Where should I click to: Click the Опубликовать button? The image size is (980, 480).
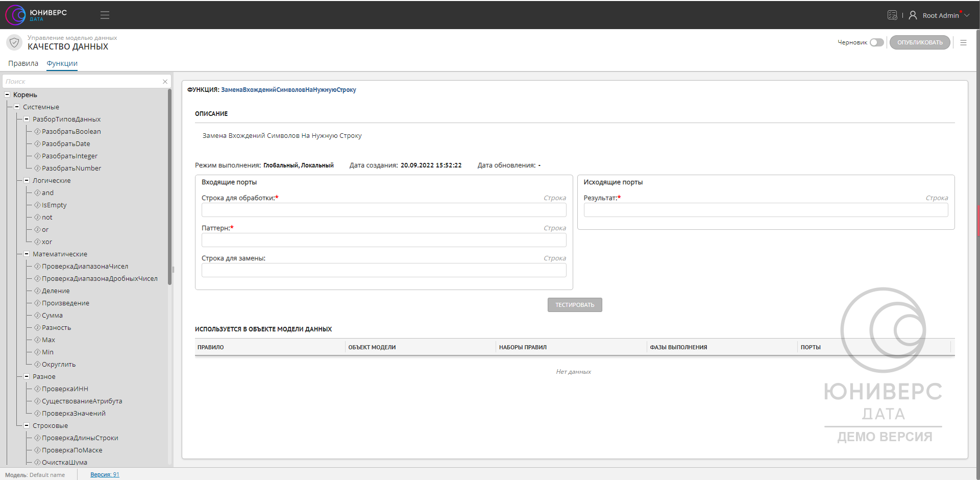click(919, 43)
